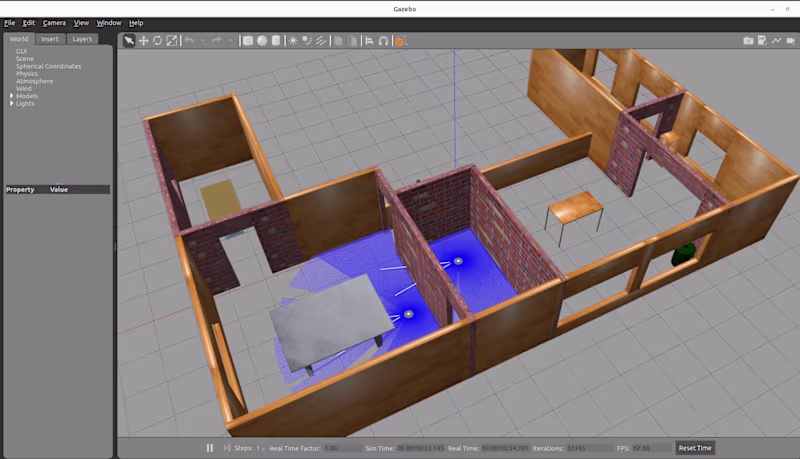Activate the rotate mode tool
The image size is (800, 459).
[x=158, y=41]
